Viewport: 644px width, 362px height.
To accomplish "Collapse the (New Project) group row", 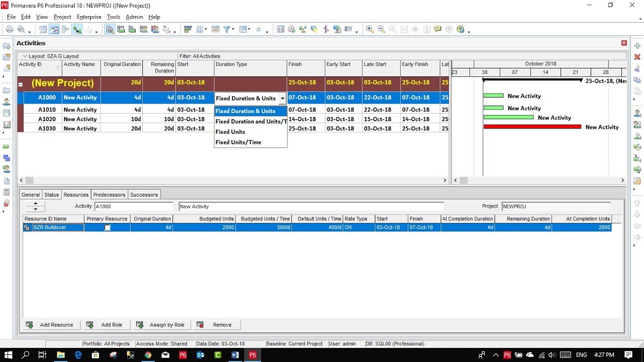I will pos(21,85).
